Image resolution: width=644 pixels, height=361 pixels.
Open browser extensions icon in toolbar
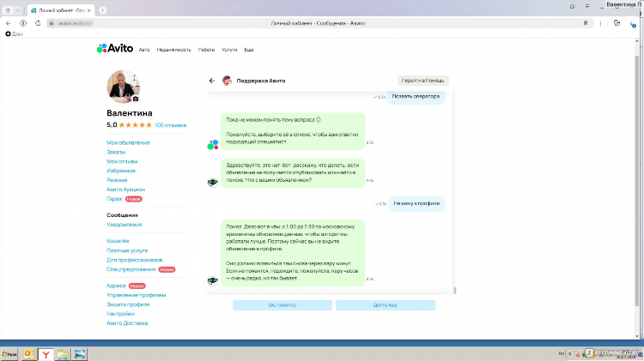click(x=617, y=23)
